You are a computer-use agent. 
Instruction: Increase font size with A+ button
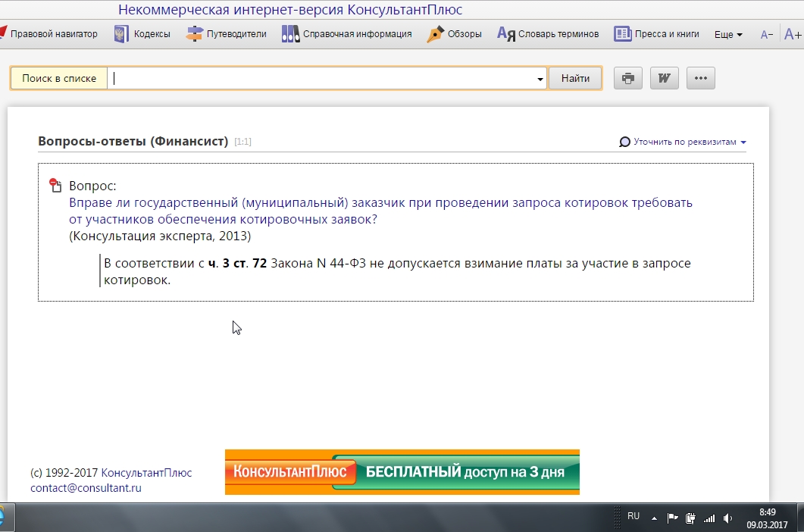[793, 35]
